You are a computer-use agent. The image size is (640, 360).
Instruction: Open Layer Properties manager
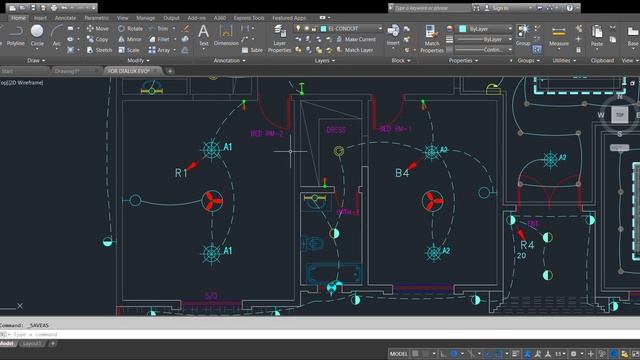point(280,39)
